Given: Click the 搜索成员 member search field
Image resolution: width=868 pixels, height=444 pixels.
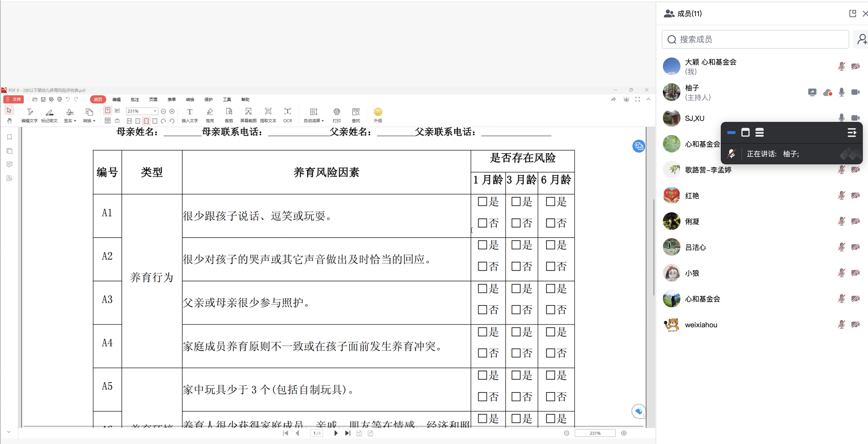Looking at the screenshot, I should point(755,40).
